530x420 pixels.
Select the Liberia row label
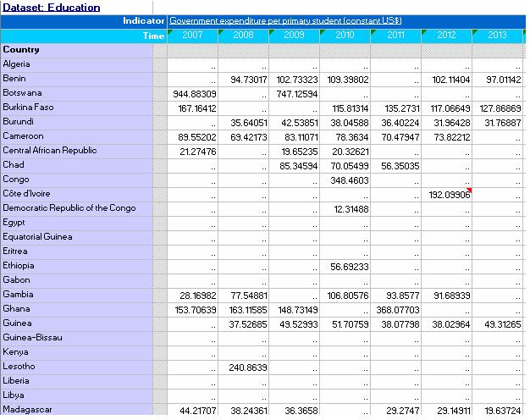click(x=16, y=381)
